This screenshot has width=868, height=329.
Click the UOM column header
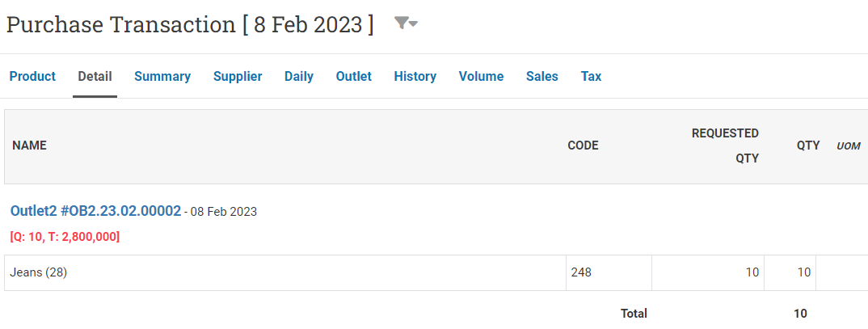[848, 146]
